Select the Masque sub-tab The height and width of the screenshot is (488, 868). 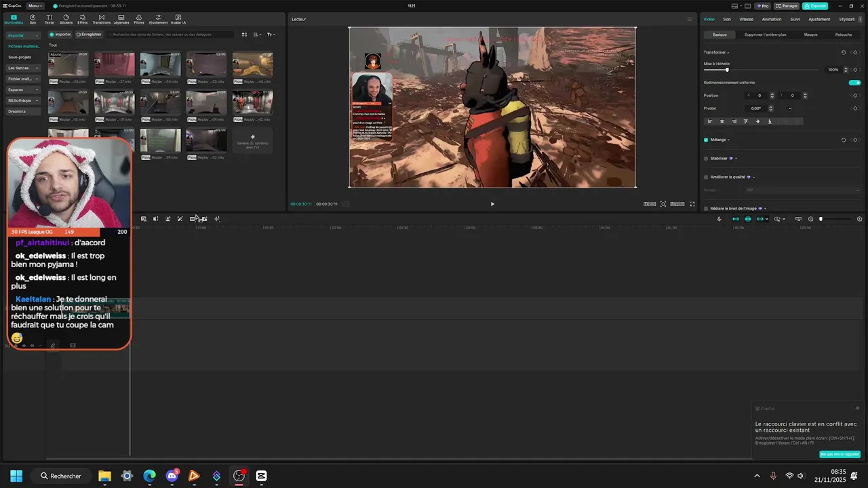[x=811, y=35]
